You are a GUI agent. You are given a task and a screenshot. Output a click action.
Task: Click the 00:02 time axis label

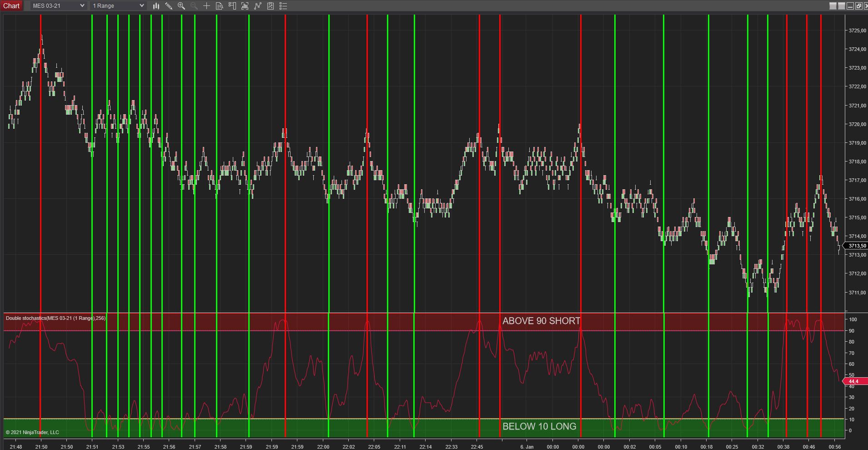point(630,447)
